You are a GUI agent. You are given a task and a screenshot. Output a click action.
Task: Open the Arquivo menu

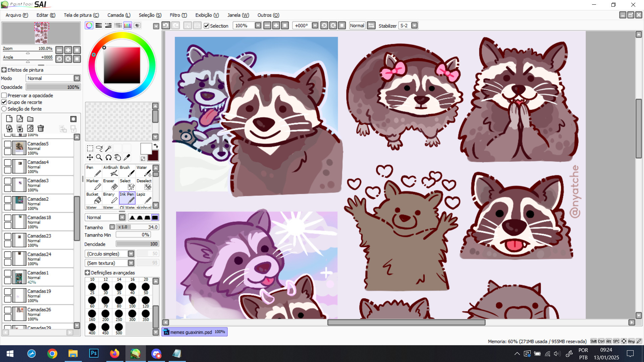[x=17, y=15]
